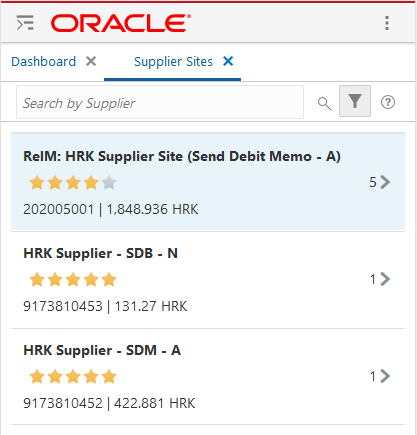Select ReIM: HRK Supplier Site row title
This screenshot has height=435, width=417.
click(x=182, y=156)
